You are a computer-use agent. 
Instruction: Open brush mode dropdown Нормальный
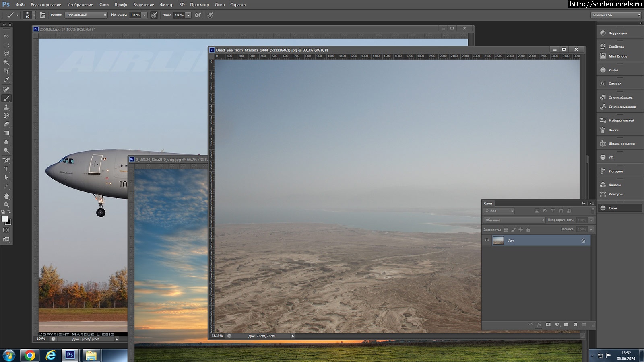pyautogui.click(x=86, y=15)
